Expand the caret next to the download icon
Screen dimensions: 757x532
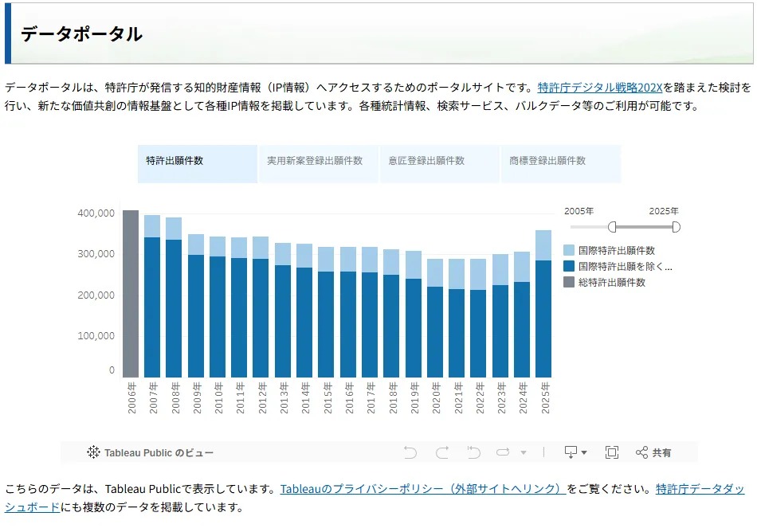(584, 452)
